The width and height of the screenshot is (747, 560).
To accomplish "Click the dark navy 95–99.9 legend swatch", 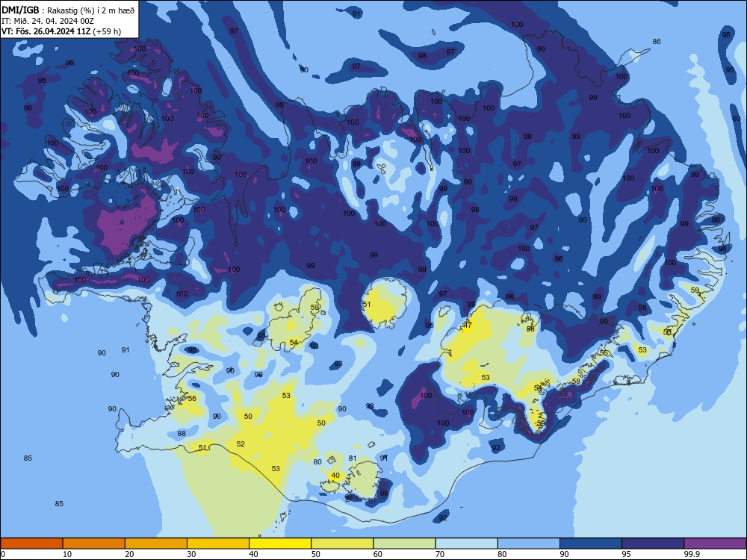I will tap(653, 544).
